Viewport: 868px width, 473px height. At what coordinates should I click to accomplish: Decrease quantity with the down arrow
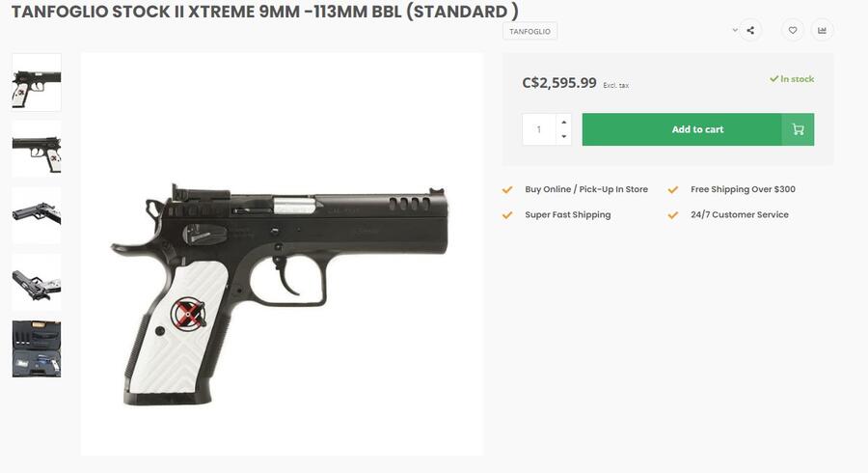point(564,137)
